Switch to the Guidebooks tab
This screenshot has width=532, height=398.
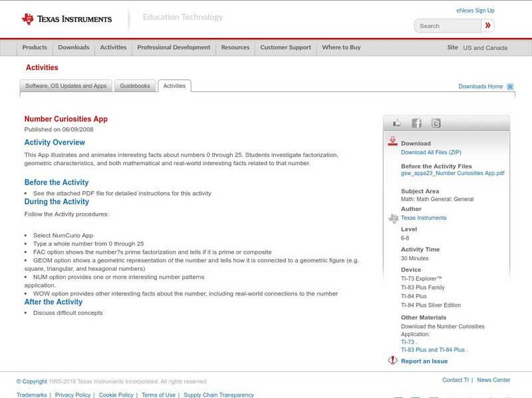pos(135,86)
